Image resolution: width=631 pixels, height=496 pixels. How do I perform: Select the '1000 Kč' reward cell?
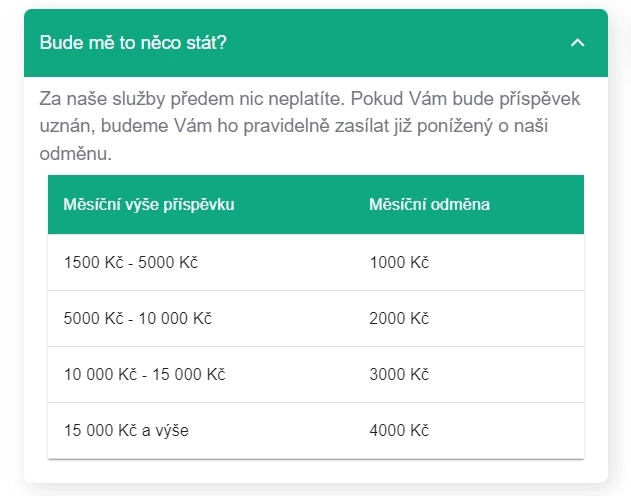pyautogui.click(x=398, y=262)
